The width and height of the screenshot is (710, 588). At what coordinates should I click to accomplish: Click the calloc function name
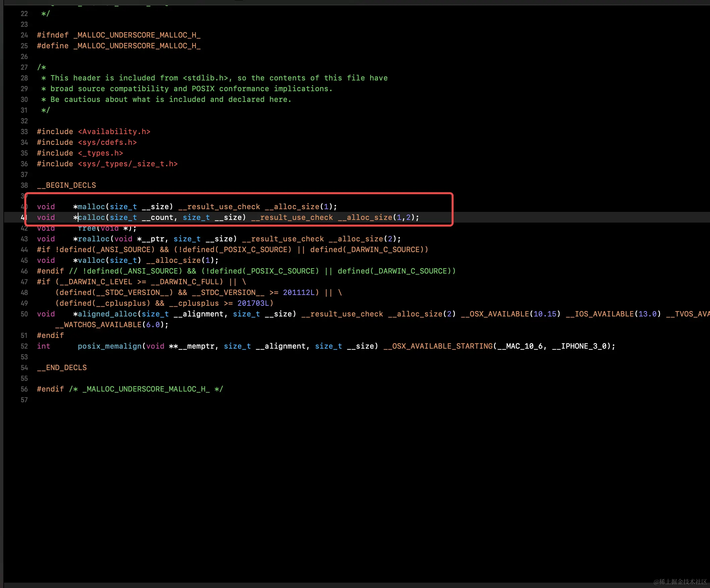pos(91,218)
